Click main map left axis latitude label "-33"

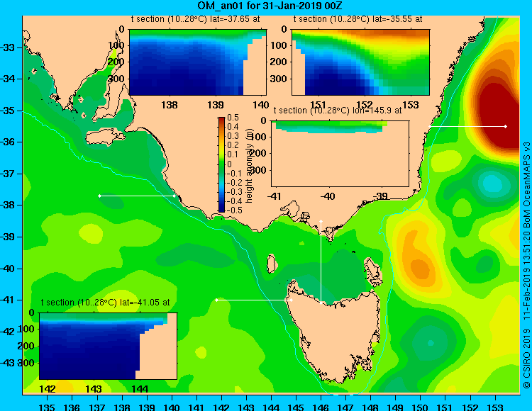coord(8,47)
